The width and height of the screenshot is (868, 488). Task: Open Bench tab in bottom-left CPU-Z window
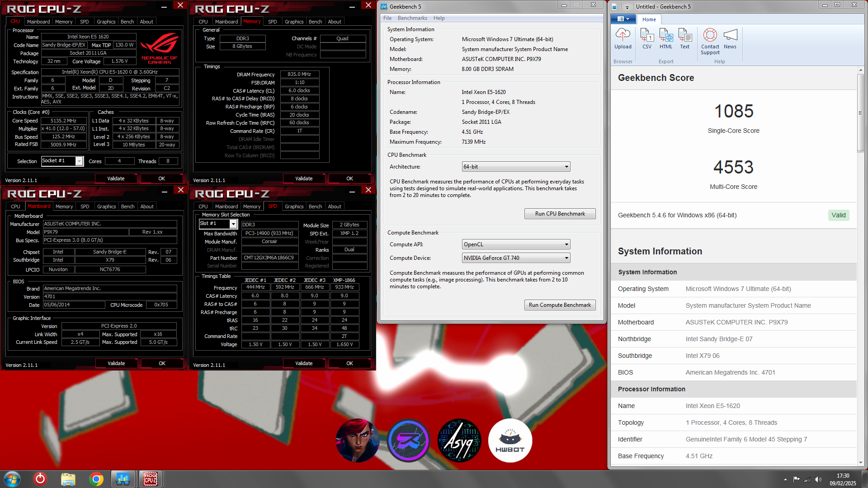pos(128,206)
